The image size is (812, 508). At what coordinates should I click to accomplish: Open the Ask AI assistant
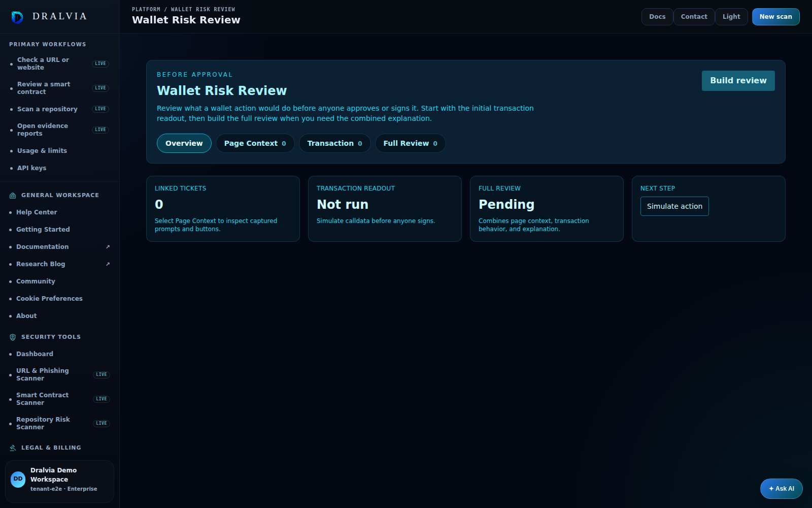[782, 489]
